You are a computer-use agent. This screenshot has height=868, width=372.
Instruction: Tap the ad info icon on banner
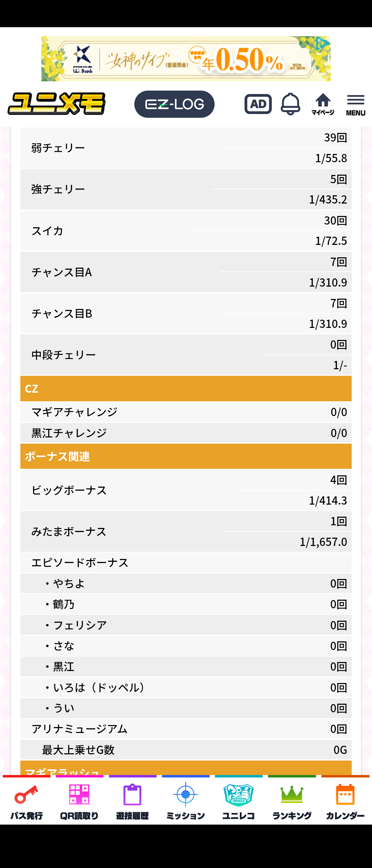(322, 44)
